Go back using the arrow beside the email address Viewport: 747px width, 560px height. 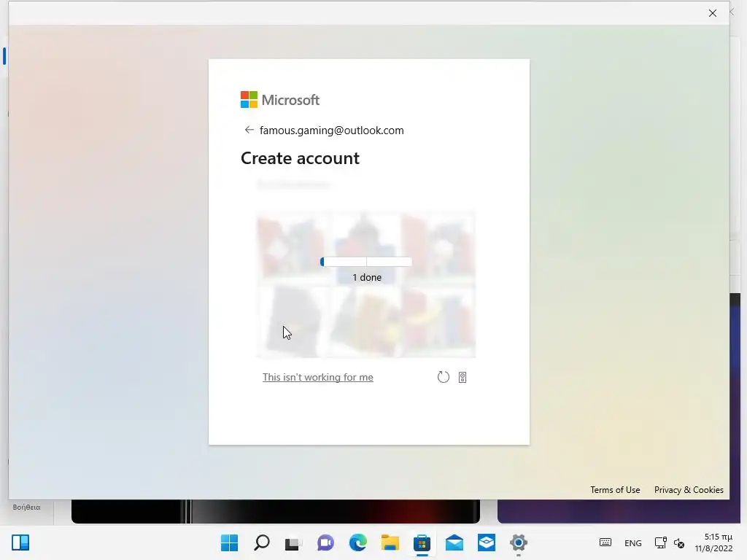[x=249, y=130]
